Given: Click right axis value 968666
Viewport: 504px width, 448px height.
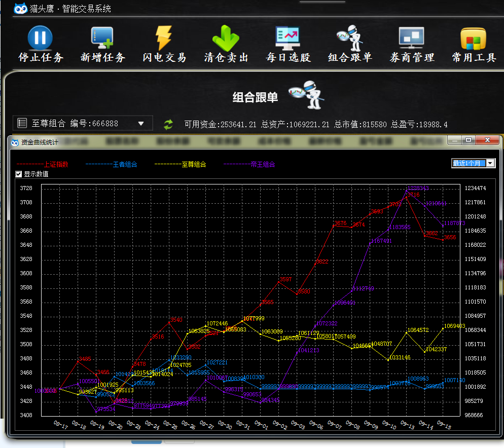Looking at the screenshot, I should [x=474, y=415].
